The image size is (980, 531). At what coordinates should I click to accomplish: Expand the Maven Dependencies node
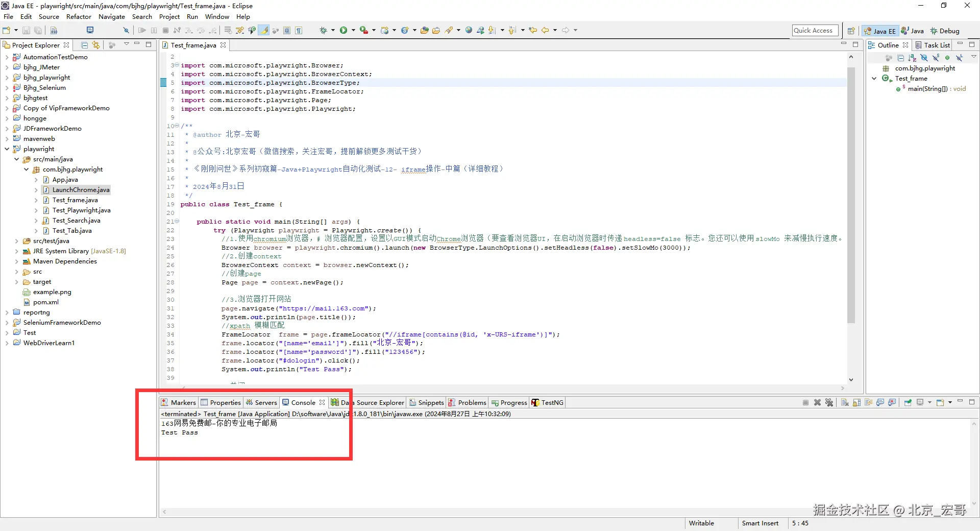click(x=16, y=261)
